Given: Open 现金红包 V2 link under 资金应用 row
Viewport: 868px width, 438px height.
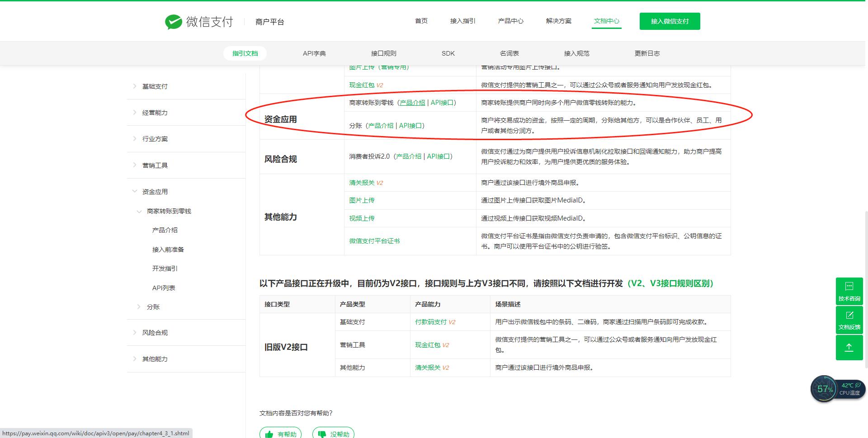Looking at the screenshot, I should [366, 85].
